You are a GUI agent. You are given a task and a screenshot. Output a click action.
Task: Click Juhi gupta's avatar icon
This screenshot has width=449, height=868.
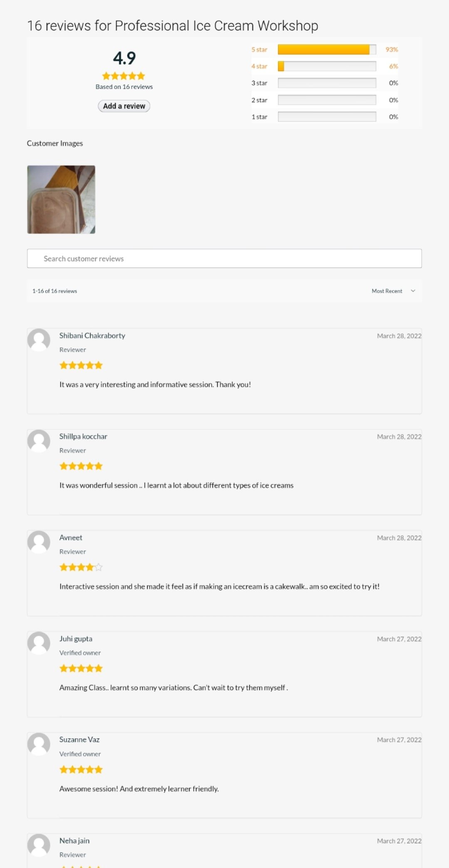click(x=39, y=643)
